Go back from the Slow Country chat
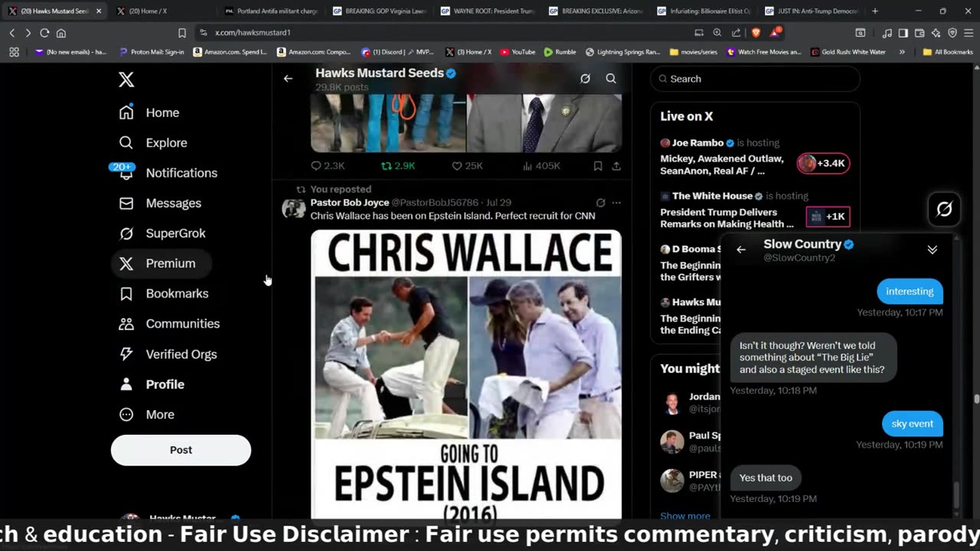The width and height of the screenshot is (980, 551). pyautogui.click(x=740, y=249)
